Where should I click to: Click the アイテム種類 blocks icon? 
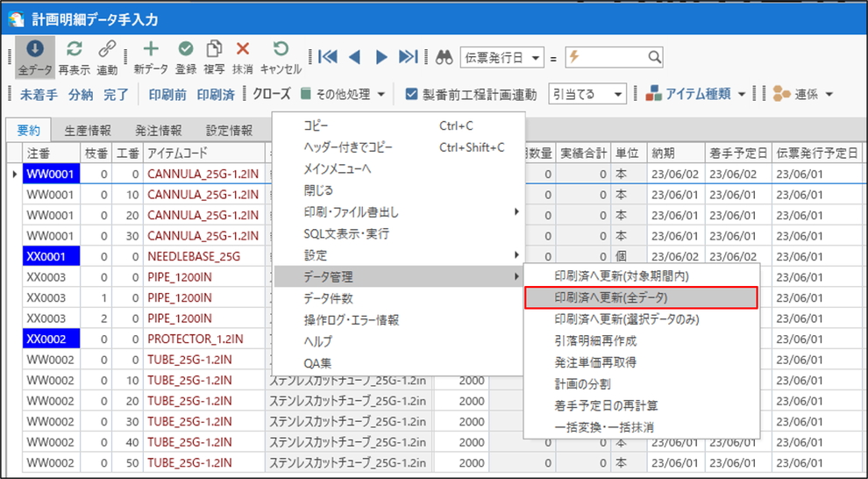[x=654, y=94]
